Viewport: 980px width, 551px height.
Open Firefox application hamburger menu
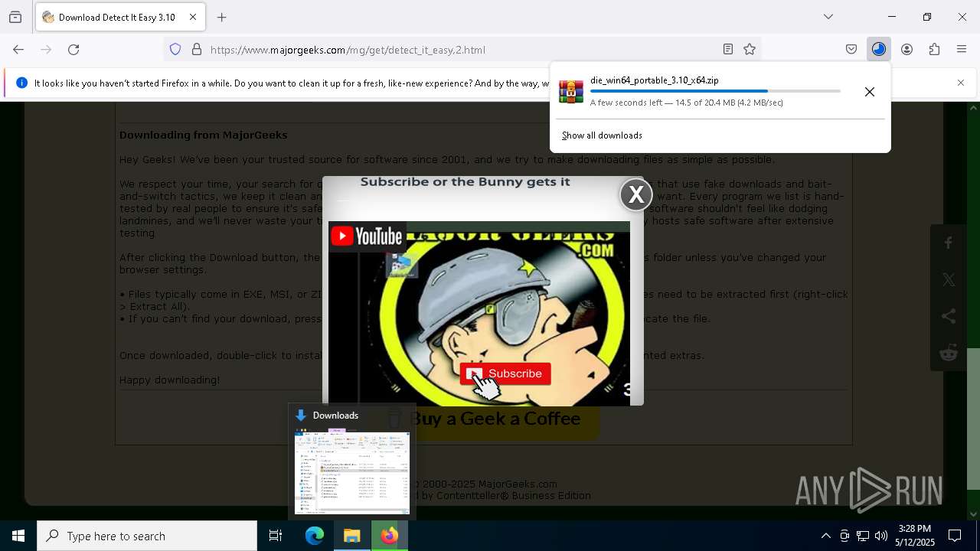(x=962, y=50)
